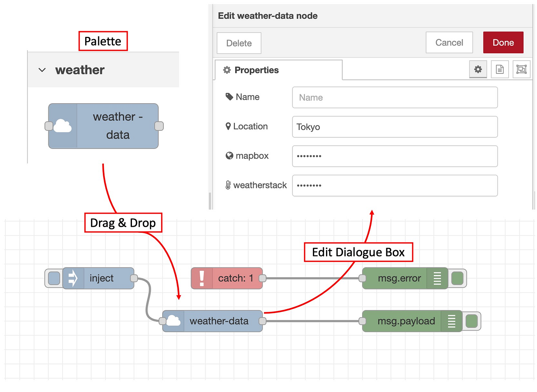537x392 pixels.
Task: Click the Done button to save node changes
Action: point(503,42)
